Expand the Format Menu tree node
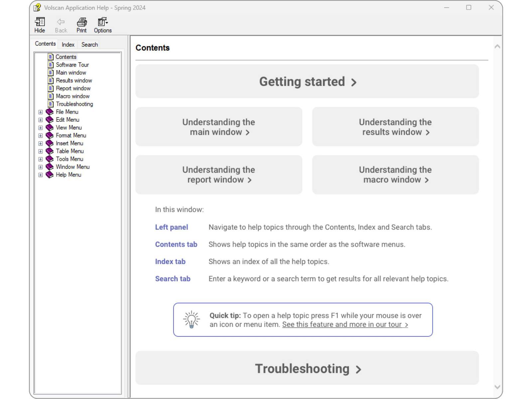The image size is (532, 399). click(x=41, y=136)
